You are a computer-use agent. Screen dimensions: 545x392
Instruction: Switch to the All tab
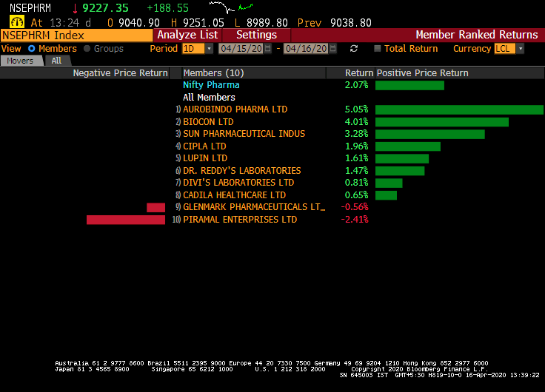[x=56, y=61]
